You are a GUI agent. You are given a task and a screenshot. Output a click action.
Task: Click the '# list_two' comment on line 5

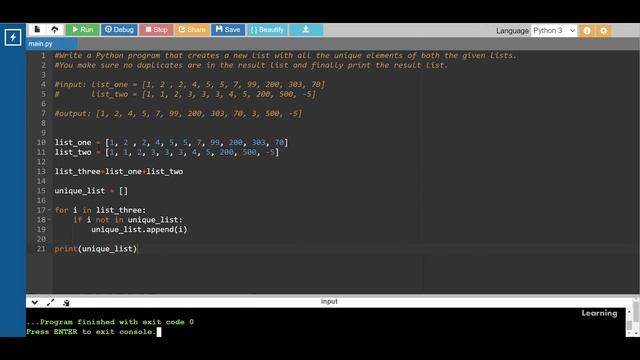[185, 94]
